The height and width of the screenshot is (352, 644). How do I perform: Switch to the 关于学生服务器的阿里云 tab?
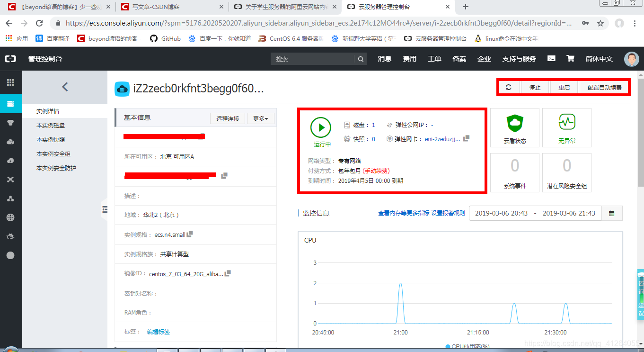284,7
